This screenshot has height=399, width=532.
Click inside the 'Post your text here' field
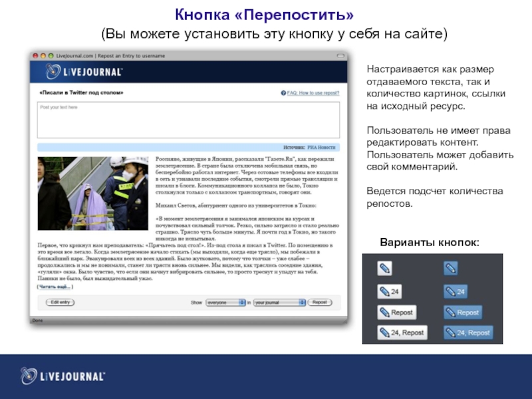(x=188, y=120)
